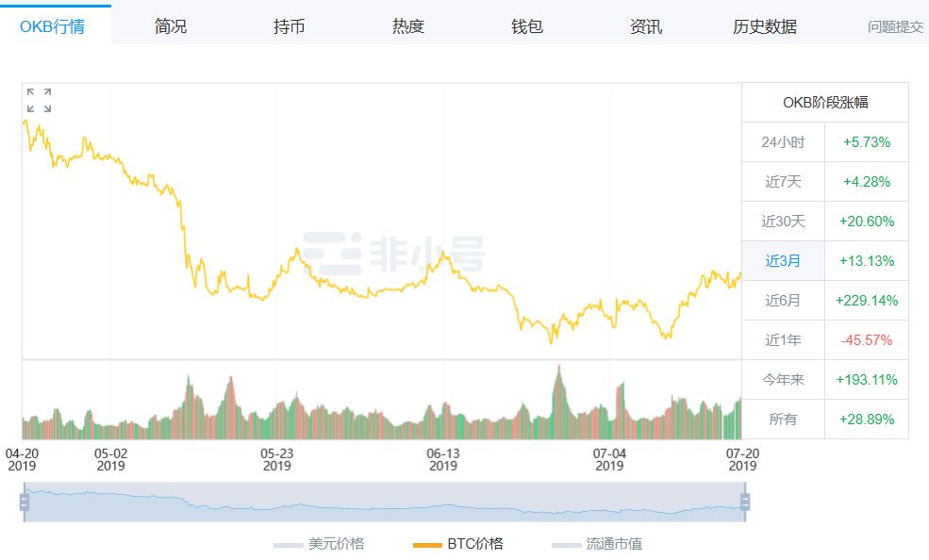Click the 07-04 2019 axis label

click(609, 459)
